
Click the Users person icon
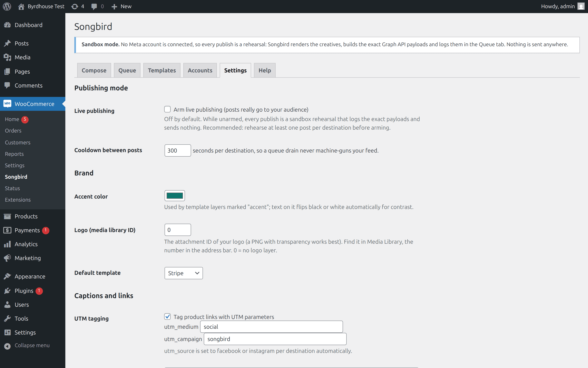[x=8, y=304]
